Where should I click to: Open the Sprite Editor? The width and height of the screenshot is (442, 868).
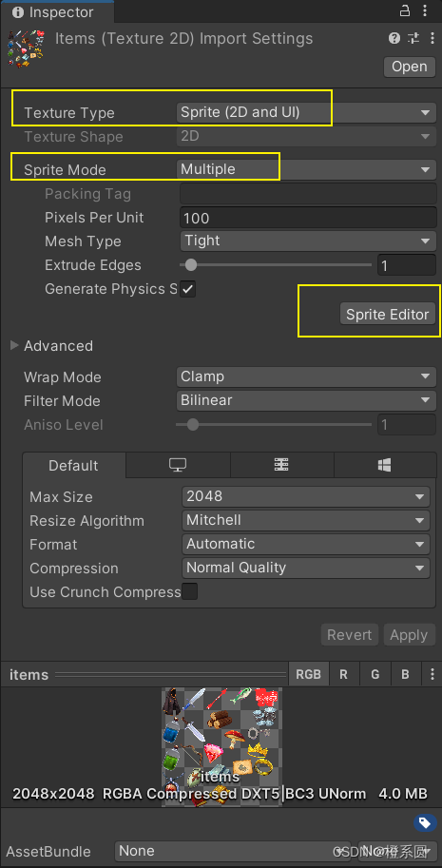click(388, 315)
